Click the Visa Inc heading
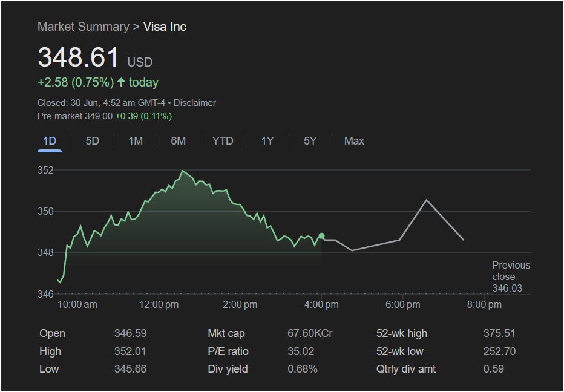Screen dimensions: 564x392 165,27
